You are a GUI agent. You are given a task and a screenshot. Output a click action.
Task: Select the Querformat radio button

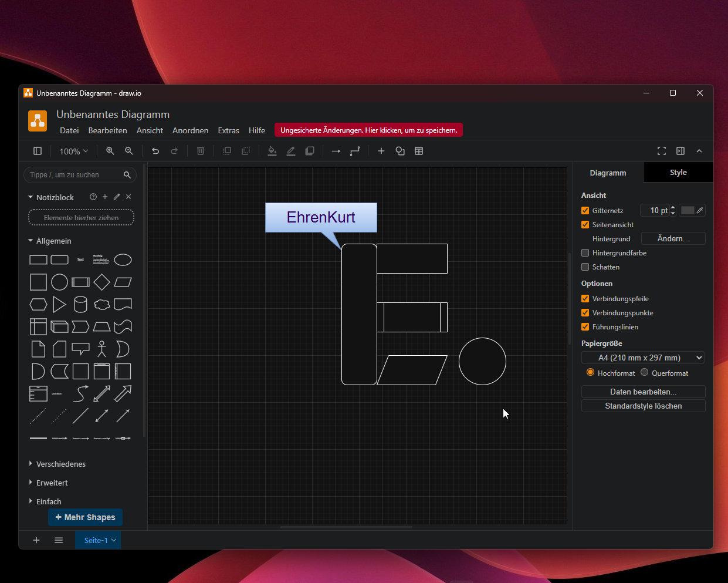(645, 373)
